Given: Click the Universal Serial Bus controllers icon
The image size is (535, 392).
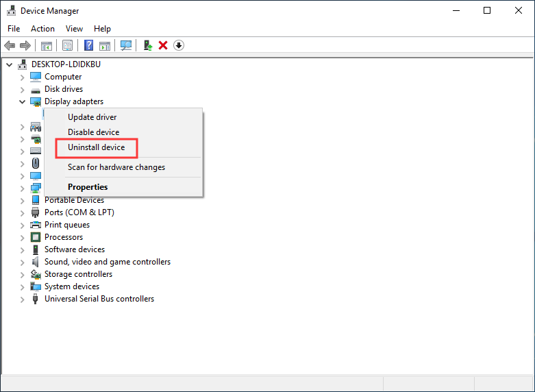Looking at the screenshot, I should (x=35, y=299).
